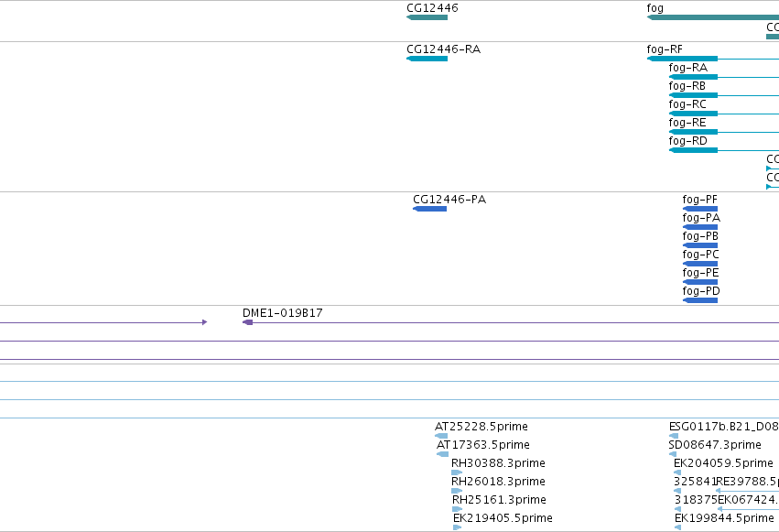Select the fog-RE transcript feature
The image size is (779, 532).
coord(724,132)
